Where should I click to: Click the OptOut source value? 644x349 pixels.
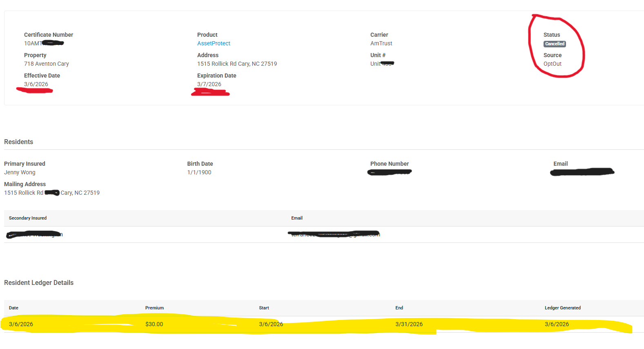[x=552, y=64]
